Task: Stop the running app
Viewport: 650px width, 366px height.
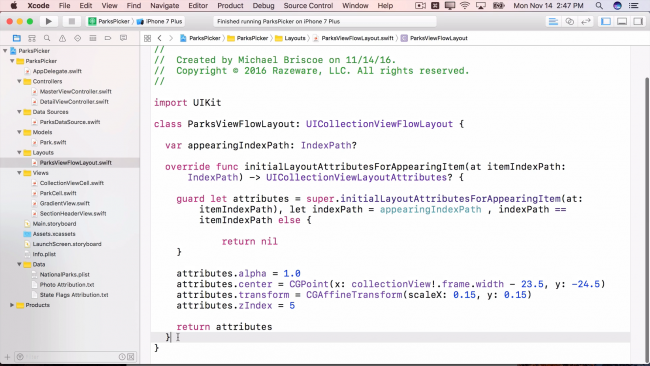Action: (x=71, y=21)
